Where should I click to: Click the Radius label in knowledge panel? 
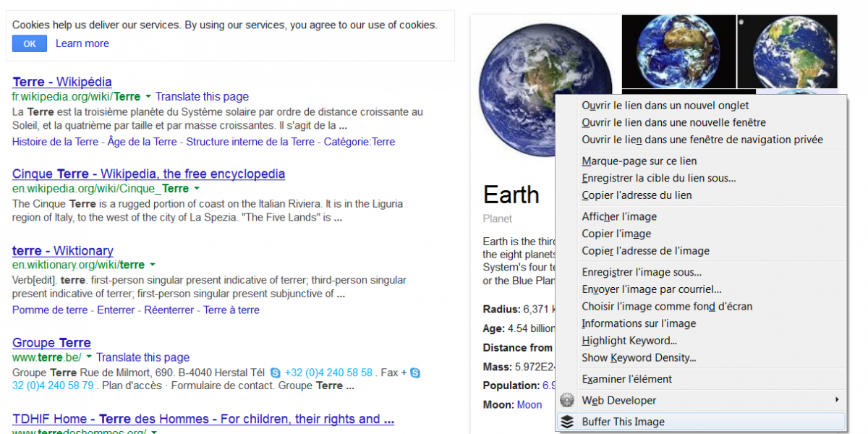click(x=501, y=310)
